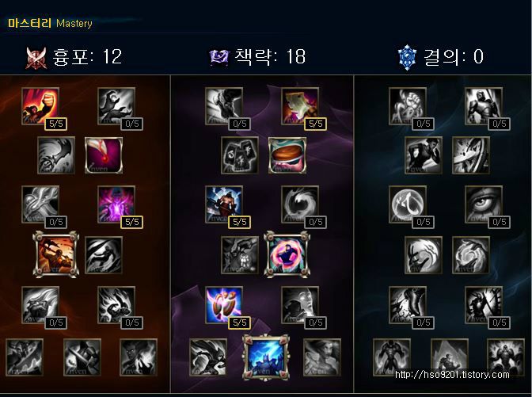Click the grey swirl orb Resolve mastery icon
This screenshot has height=397, width=532.
(x=408, y=204)
